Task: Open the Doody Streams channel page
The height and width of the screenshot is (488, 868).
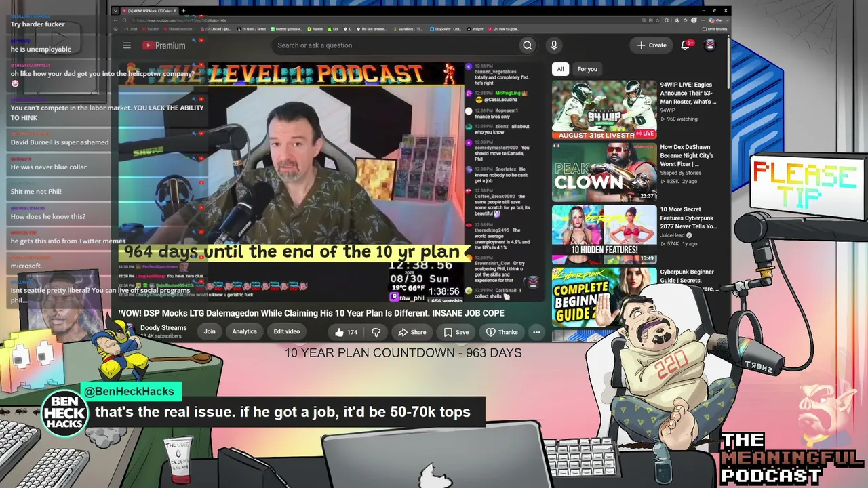Action: (x=163, y=328)
